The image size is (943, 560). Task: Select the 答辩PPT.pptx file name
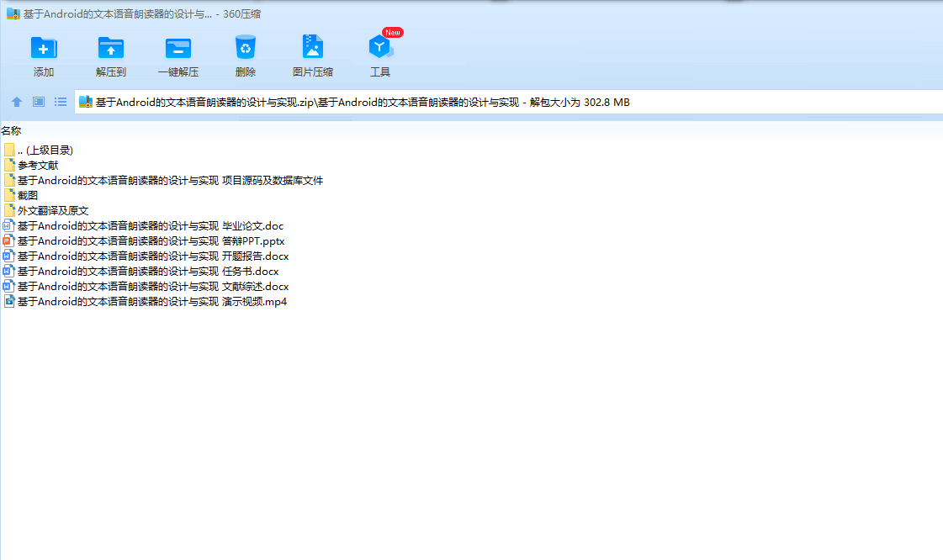pos(151,241)
